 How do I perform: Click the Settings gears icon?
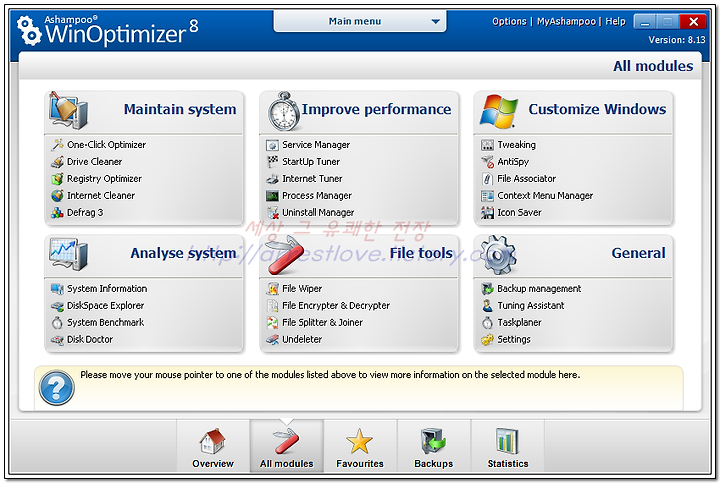[x=487, y=340]
